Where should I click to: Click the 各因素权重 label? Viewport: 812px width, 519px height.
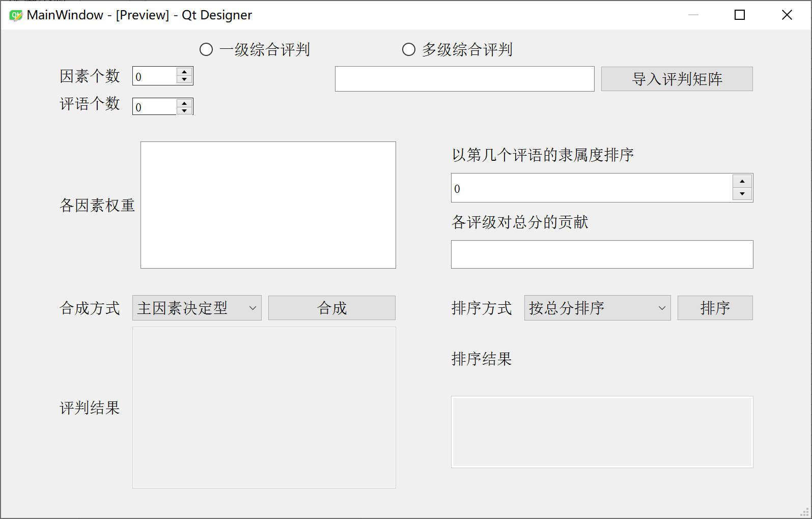97,205
